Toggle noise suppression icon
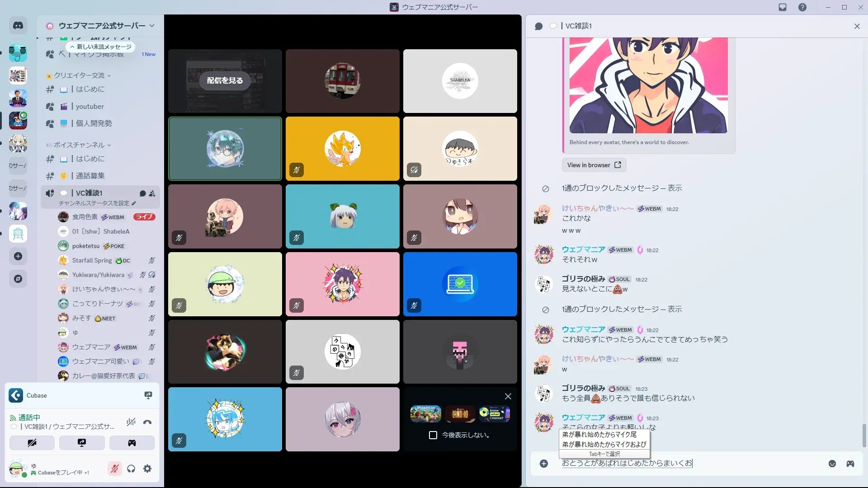The height and width of the screenshot is (488, 868). (131, 422)
